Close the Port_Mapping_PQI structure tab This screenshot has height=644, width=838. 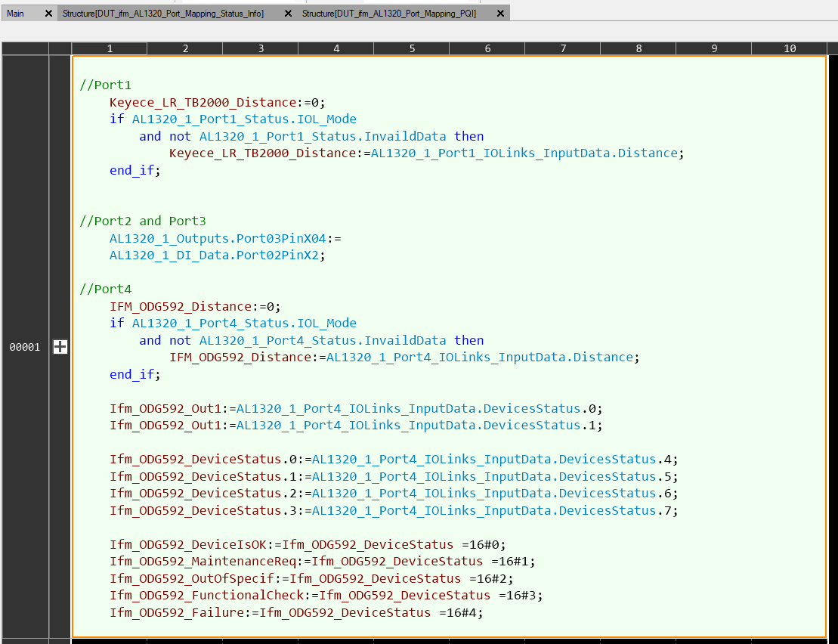click(x=501, y=14)
